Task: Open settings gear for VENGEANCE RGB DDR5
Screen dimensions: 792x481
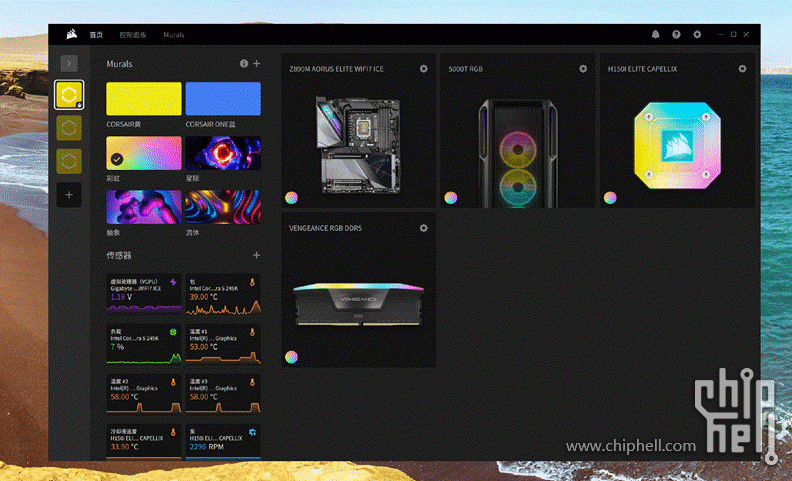Action: pyautogui.click(x=424, y=228)
